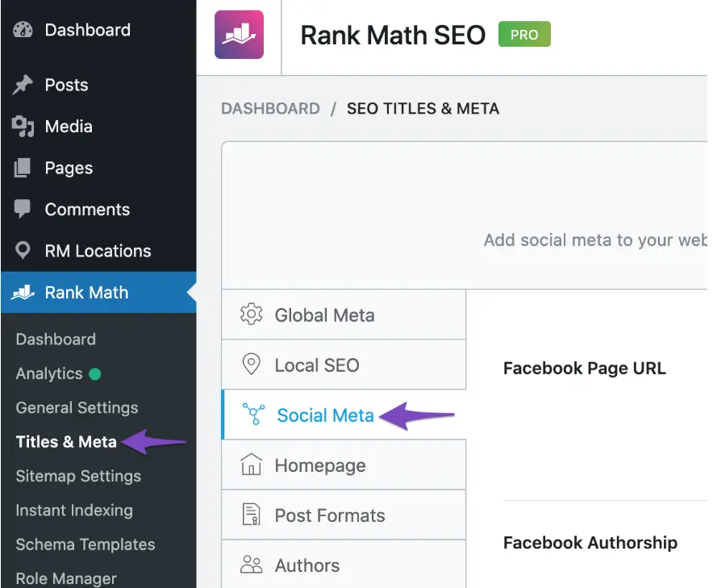
Task: Open Instant Indexing settings
Action: (x=74, y=510)
